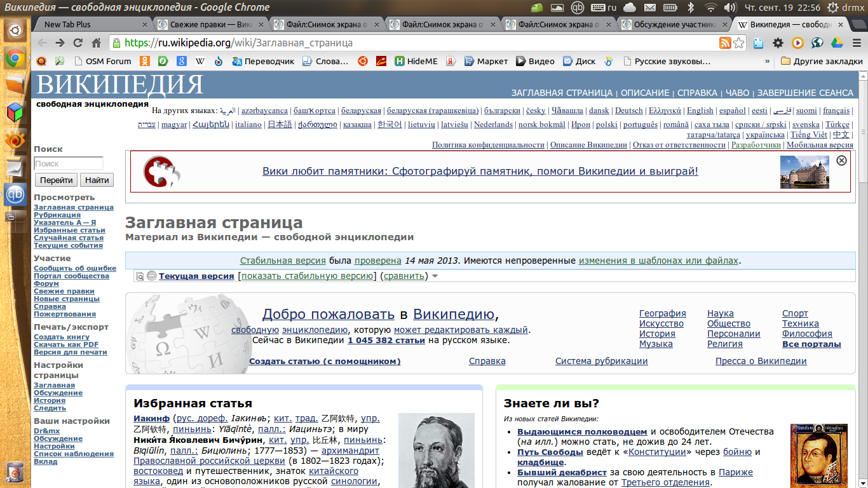Open Ubuntu Dash home button
Screen dimensions: 868x488
pyautogui.click(x=15, y=29)
